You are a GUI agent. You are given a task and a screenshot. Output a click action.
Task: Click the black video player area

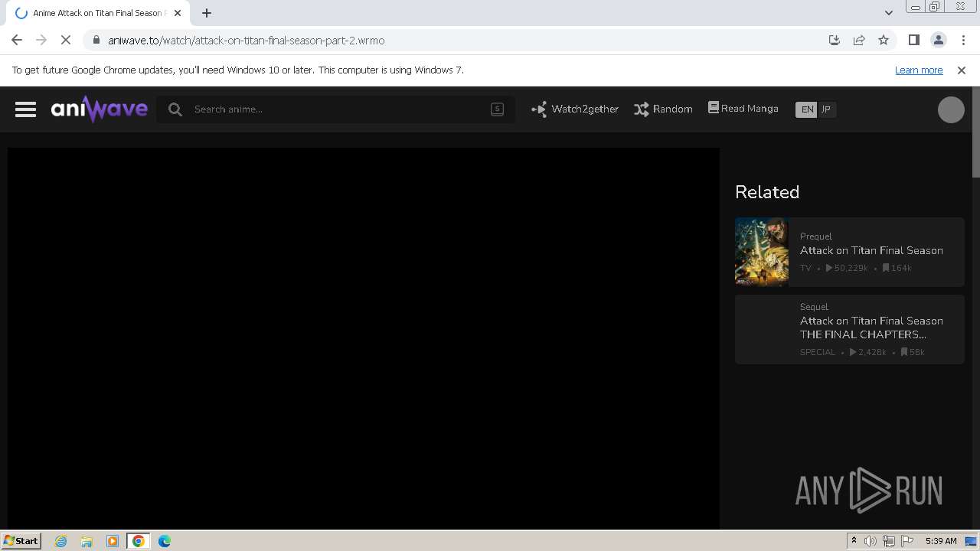click(x=364, y=337)
